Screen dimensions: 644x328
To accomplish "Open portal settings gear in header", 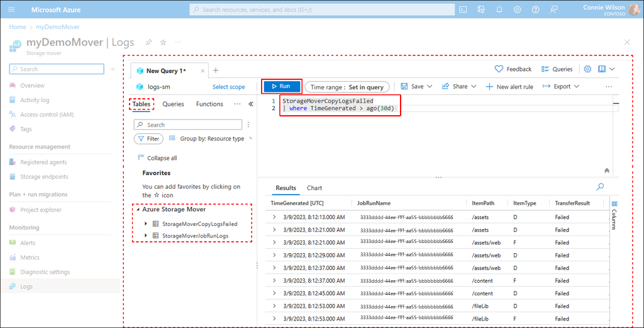I will (x=517, y=9).
